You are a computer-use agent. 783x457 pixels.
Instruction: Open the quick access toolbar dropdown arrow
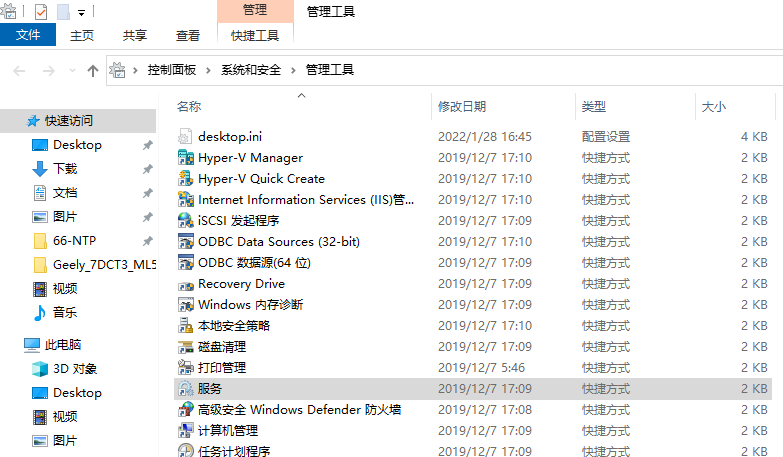click(81, 12)
